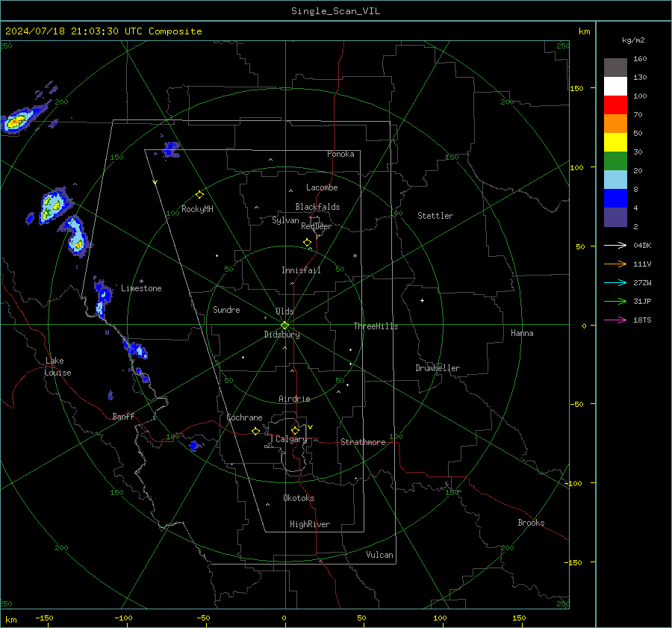Click the 160 value in the VIL legend
This screenshot has width=672, height=628.
tap(640, 59)
